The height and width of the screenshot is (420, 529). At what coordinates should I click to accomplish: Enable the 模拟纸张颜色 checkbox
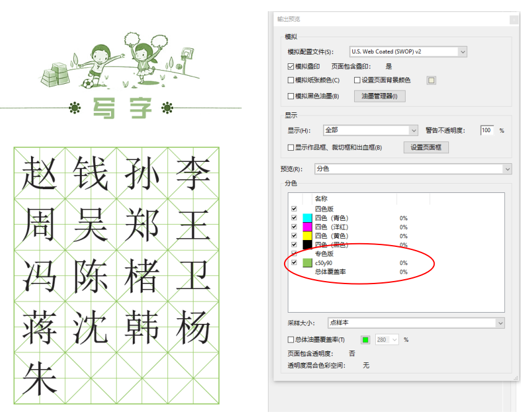[291, 80]
